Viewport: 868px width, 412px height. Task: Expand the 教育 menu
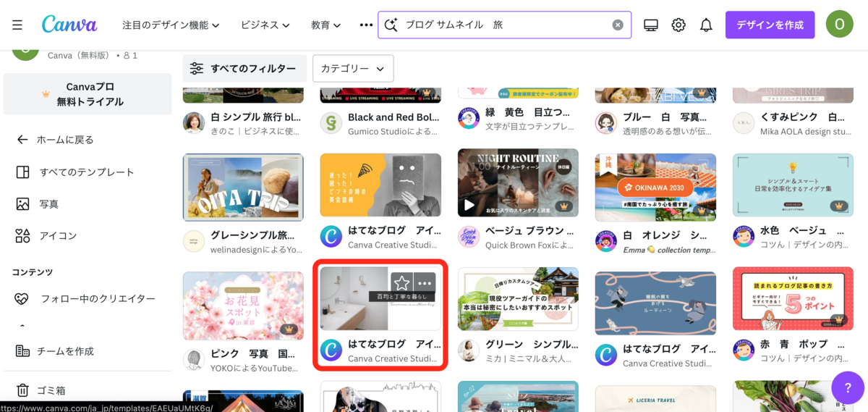[x=326, y=25]
